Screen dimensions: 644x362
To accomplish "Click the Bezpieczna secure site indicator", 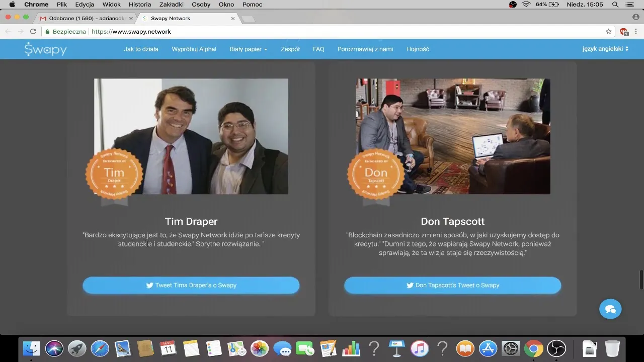I will (66, 31).
